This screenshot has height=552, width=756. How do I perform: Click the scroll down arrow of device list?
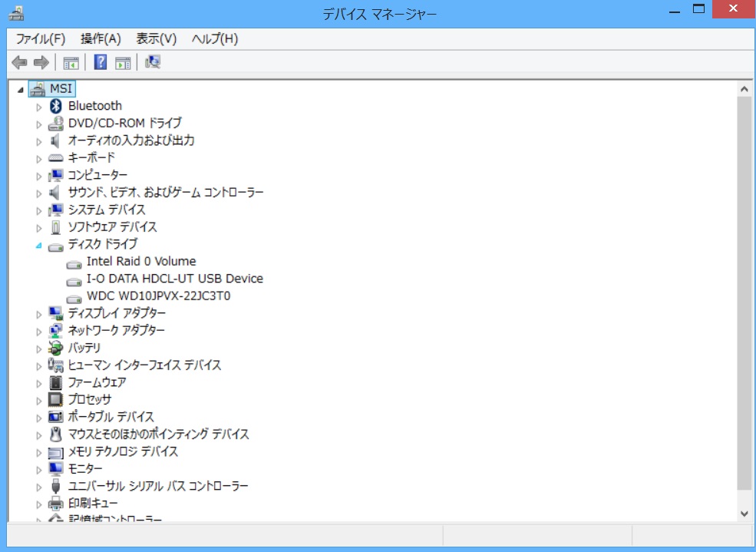(744, 513)
